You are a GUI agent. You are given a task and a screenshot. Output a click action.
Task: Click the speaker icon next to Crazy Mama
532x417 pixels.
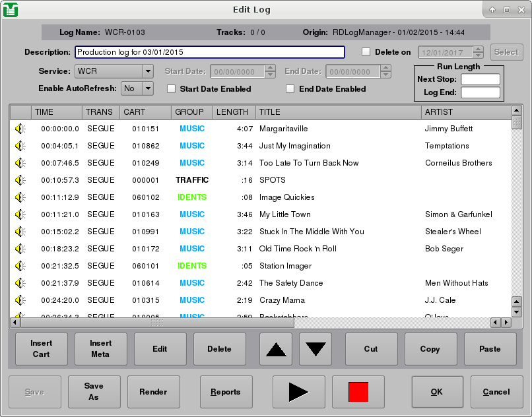(20, 300)
